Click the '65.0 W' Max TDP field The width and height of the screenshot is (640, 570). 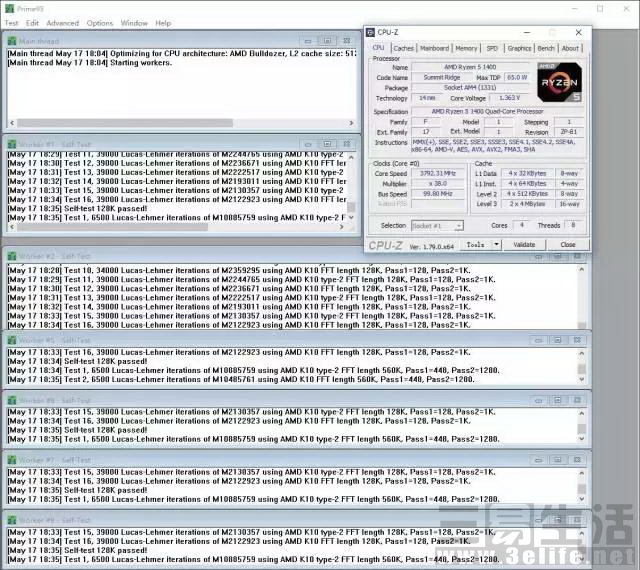pos(517,77)
